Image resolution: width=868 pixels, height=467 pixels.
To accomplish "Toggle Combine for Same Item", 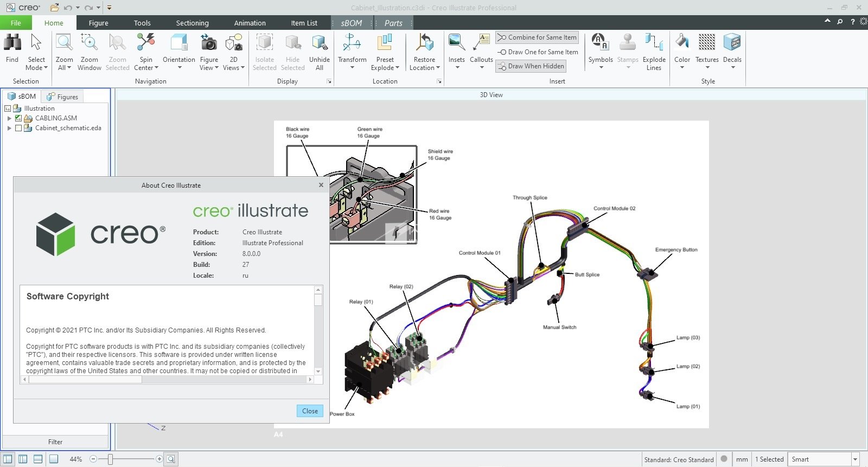I will pyautogui.click(x=537, y=37).
